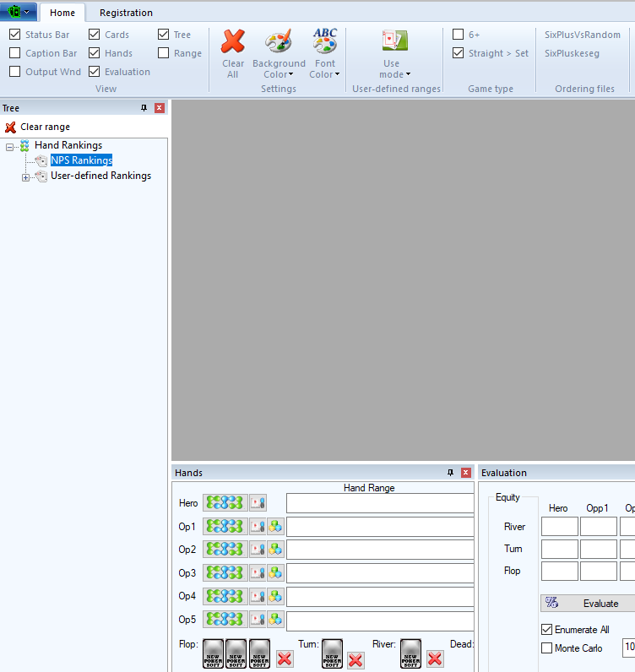Select NPS Rankings in the tree
Screen dimensions: 635x672
pyautogui.click(x=81, y=160)
